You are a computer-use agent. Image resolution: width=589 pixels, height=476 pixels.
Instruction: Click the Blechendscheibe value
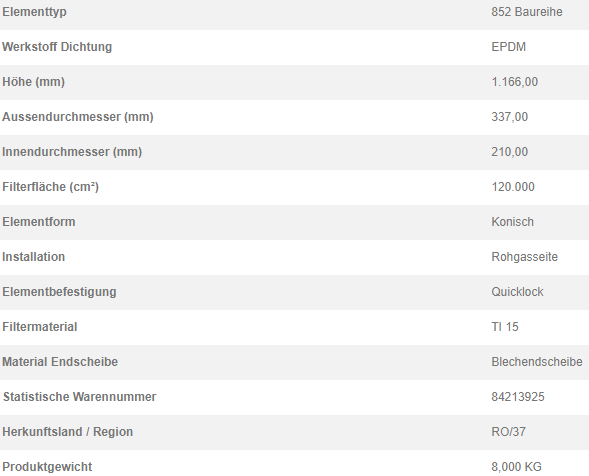click(x=537, y=362)
